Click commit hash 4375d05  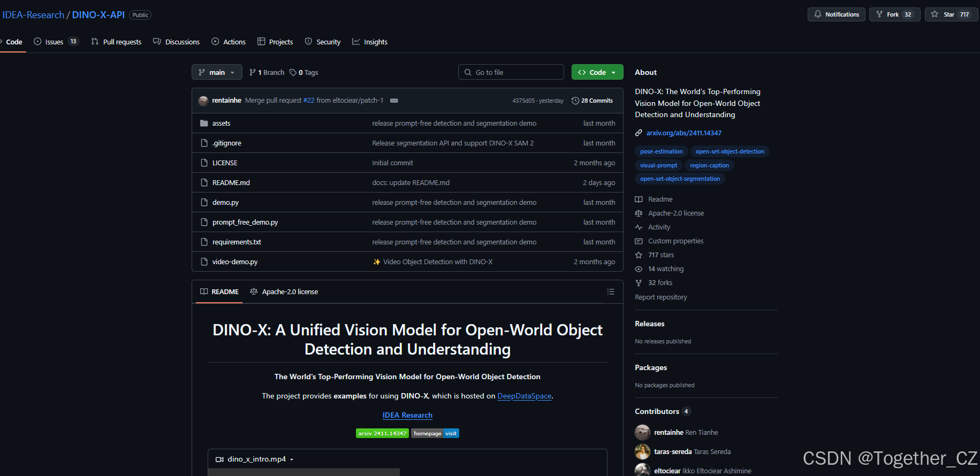pos(523,101)
